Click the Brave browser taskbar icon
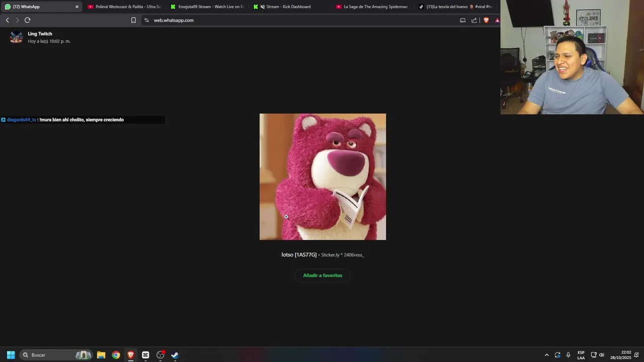Screen dimensions: 644x362 point(131,355)
